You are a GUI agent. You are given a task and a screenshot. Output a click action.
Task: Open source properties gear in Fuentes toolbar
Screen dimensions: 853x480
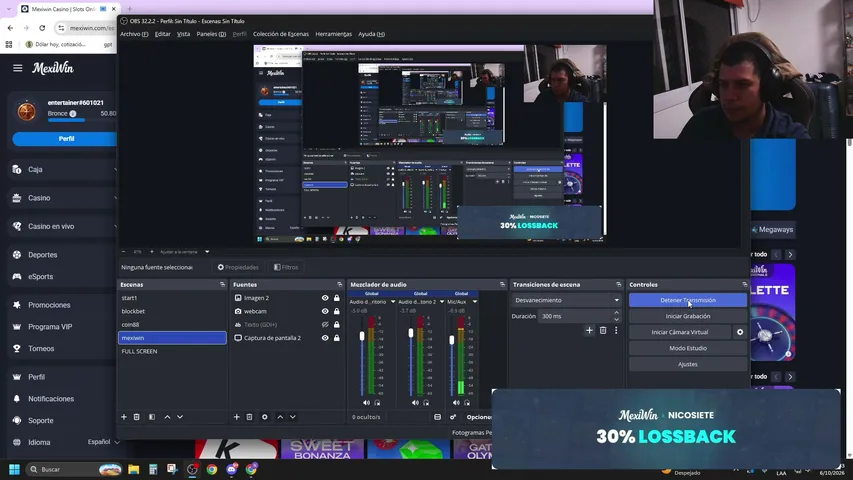pyautogui.click(x=264, y=417)
